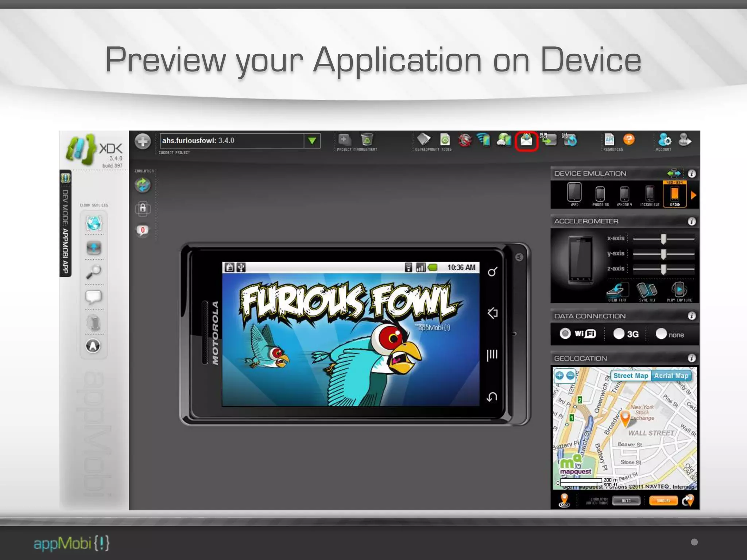Click the Geolocation info icon
Screen dimensions: 747x560
point(692,358)
